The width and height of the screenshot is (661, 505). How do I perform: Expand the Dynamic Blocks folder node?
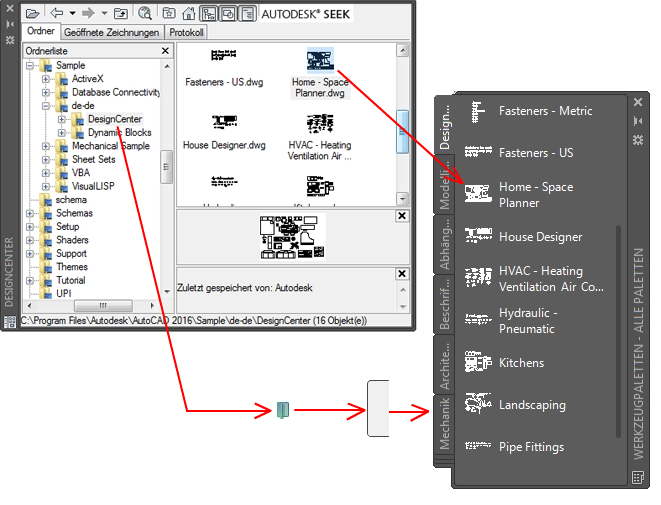pos(62,133)
